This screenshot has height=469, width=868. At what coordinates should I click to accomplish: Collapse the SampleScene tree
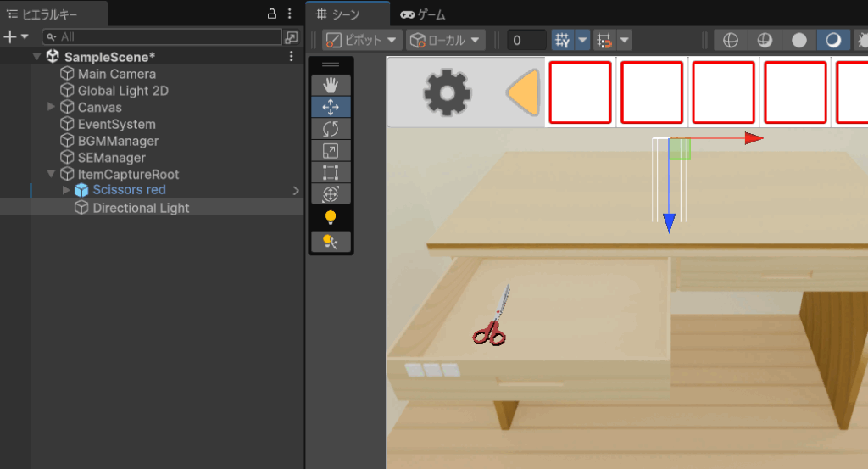36,57
